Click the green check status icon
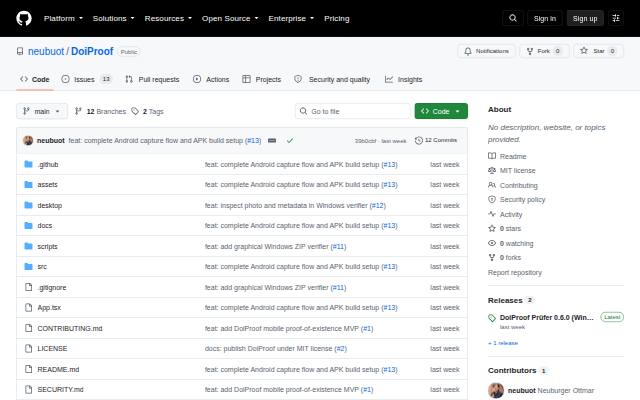Screen dimensions: 640x400 pyautogui.click(x=290, y=140)
